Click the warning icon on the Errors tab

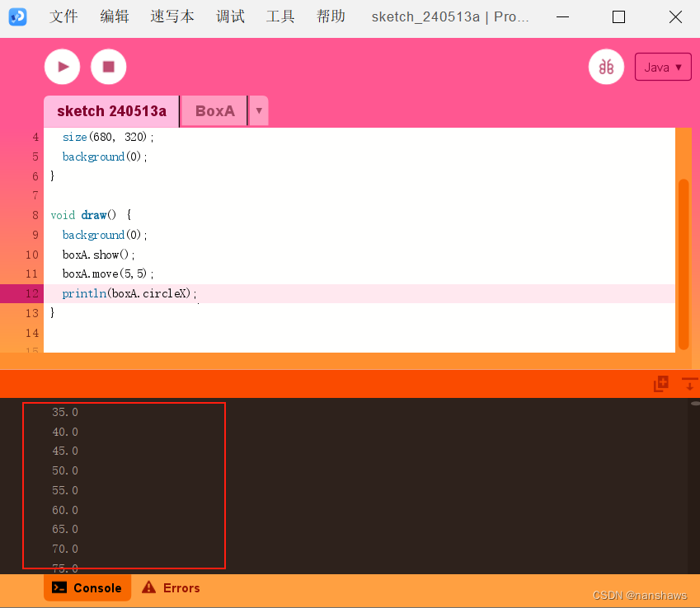point(149,587)
